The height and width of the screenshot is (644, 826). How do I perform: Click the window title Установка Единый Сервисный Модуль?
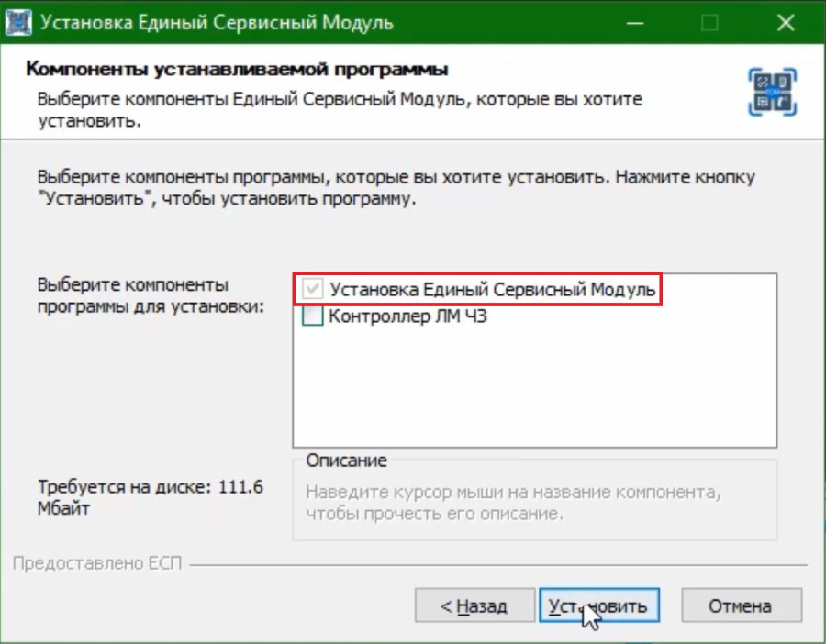[x=217, y=23]
